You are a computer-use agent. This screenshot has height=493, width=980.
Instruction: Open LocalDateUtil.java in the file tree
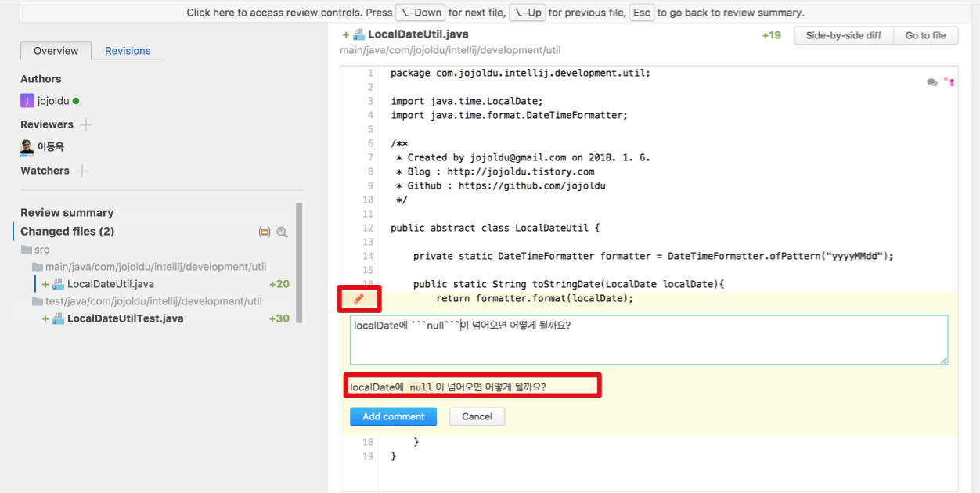click(110, 284)
